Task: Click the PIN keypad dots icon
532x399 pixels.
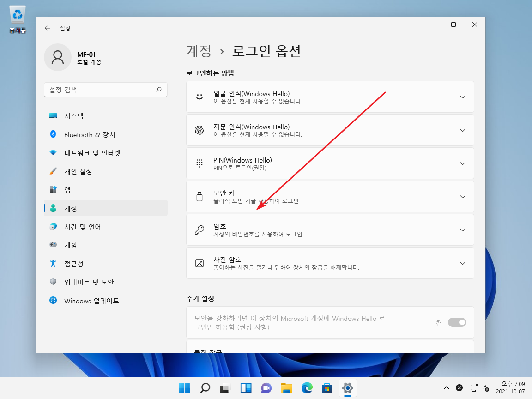Action: point(199,163)
